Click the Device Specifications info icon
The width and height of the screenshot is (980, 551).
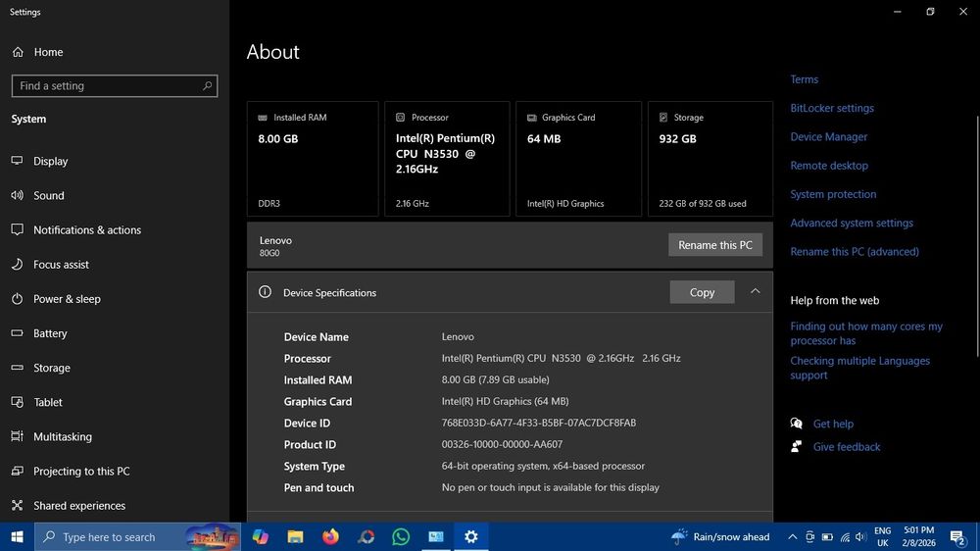pyautogui.click(x=265, y=291)
